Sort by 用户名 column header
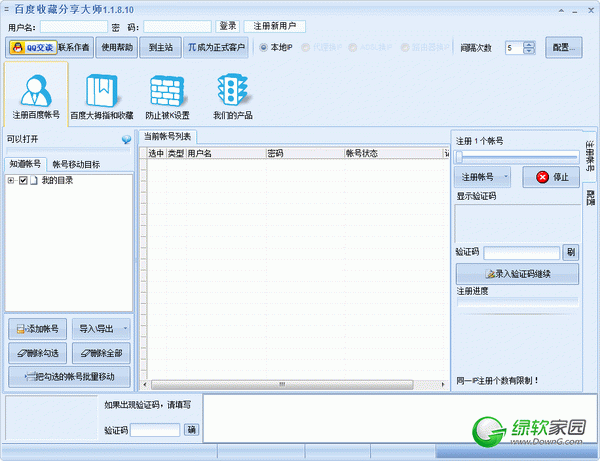This screenshot has width=600, height=461. [226, 153]
